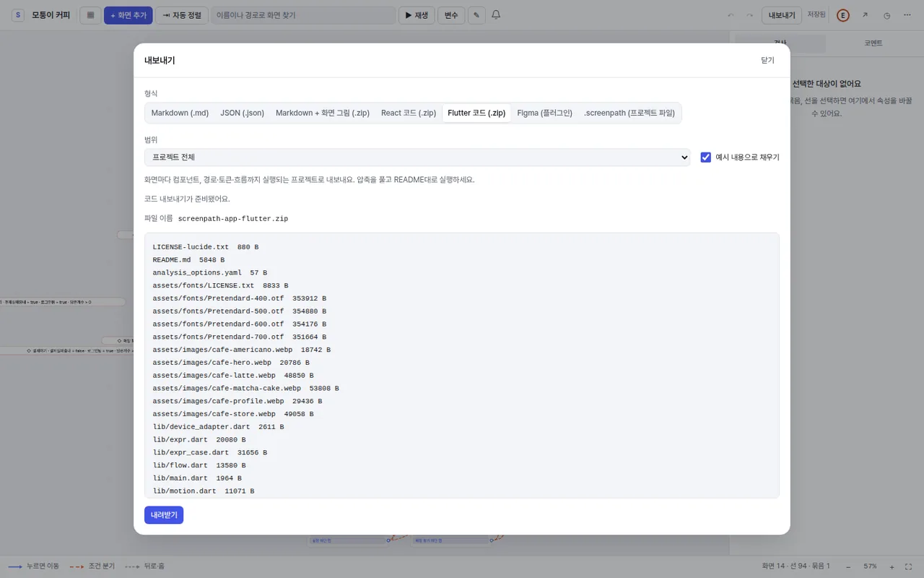This screenshot has height=578, width=924.
Task: Click the analysis_options.yaml file row
Action: coord(210,272)
